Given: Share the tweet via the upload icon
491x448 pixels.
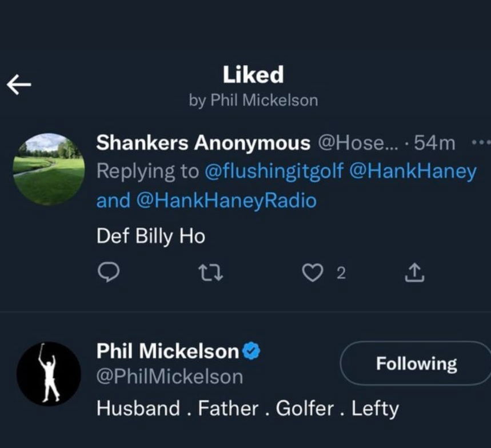Looking at the screenshot, I should (x=414, y=274).
